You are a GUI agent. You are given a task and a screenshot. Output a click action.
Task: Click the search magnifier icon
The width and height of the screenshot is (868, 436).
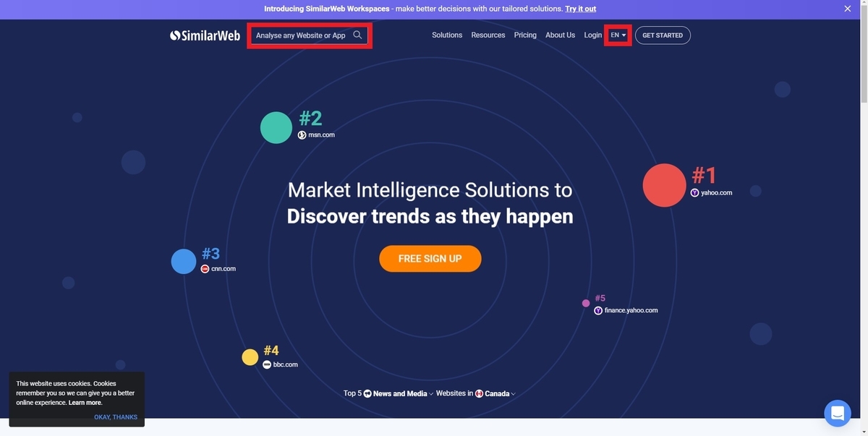pos(357,35)
